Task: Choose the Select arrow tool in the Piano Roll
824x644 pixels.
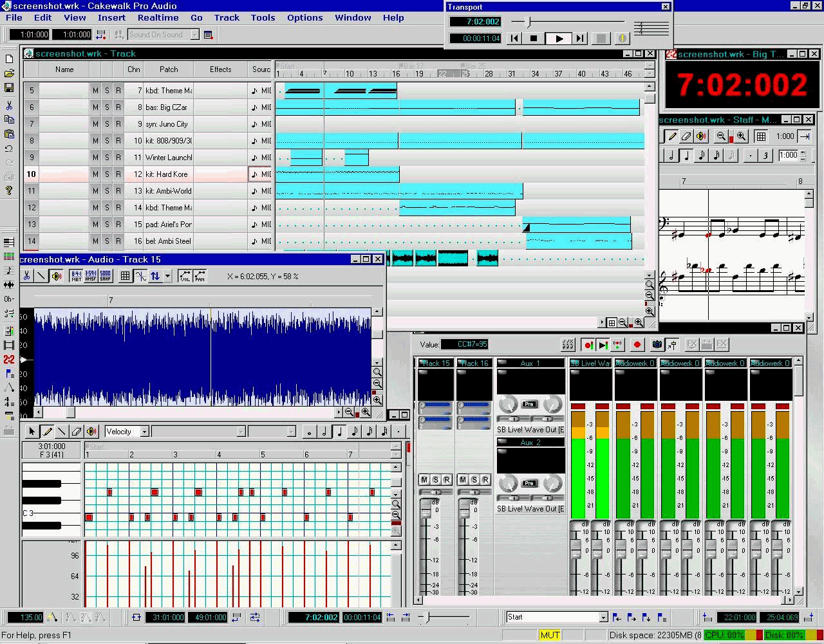Action: (32, 432)
